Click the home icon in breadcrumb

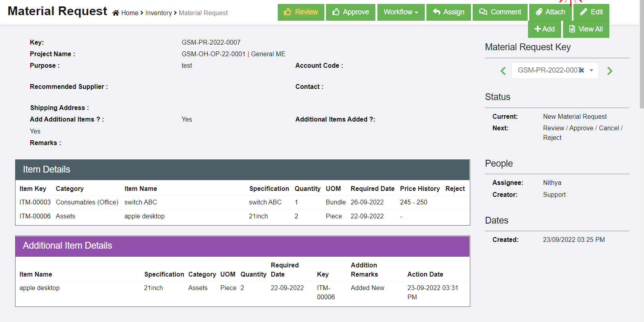[116, 13]
